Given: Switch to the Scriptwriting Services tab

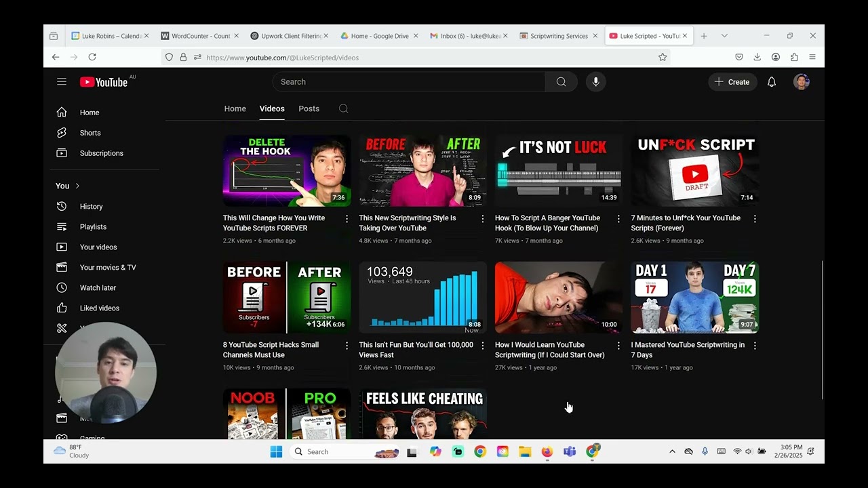Looking at the screenshot, I should point(558,36).
